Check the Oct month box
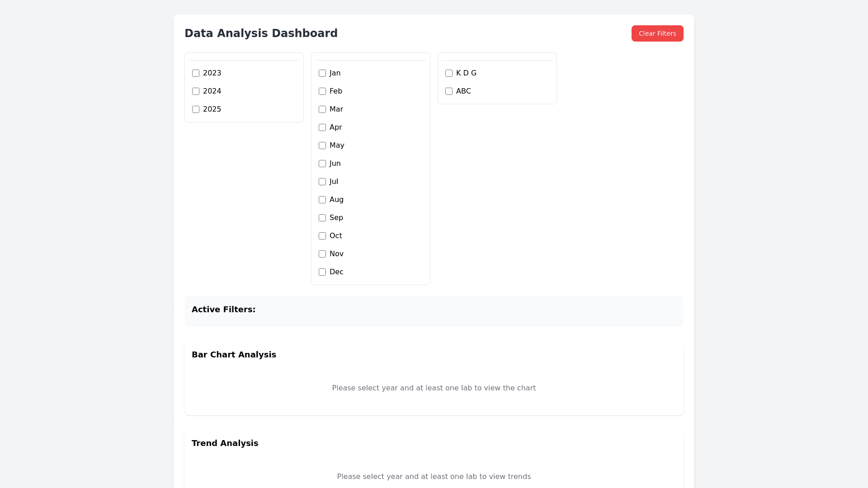The image size is (868, 488). tap(322, 236)
